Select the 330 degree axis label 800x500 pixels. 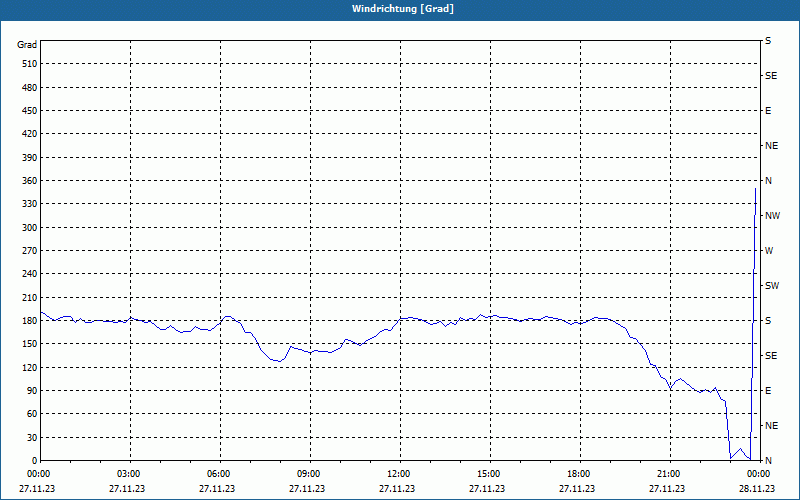[x=29, y=204]
